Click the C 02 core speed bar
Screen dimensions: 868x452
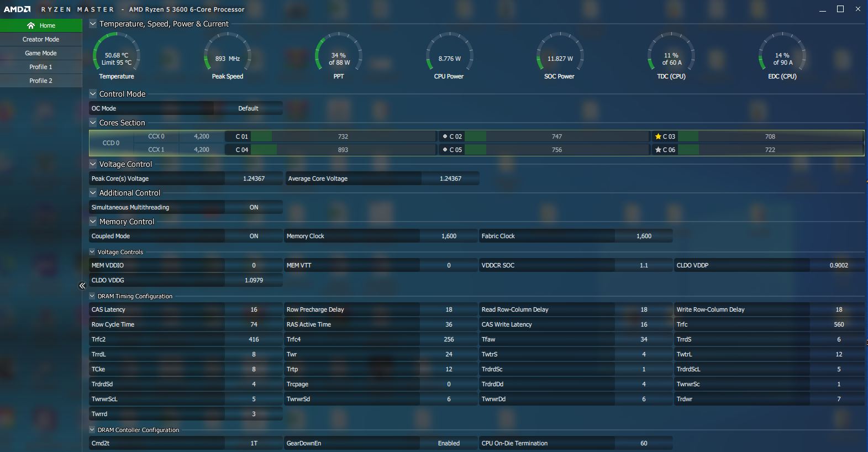pos(556,136)
